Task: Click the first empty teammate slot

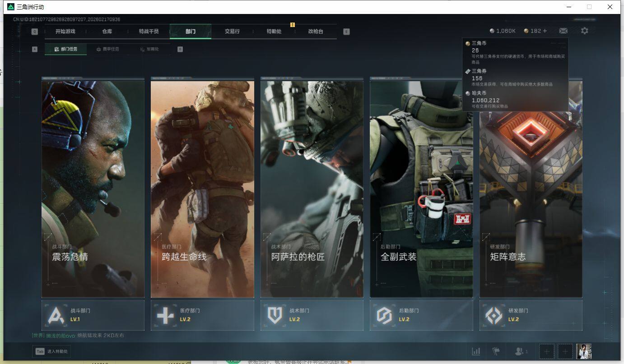Action: coord(546,351)
